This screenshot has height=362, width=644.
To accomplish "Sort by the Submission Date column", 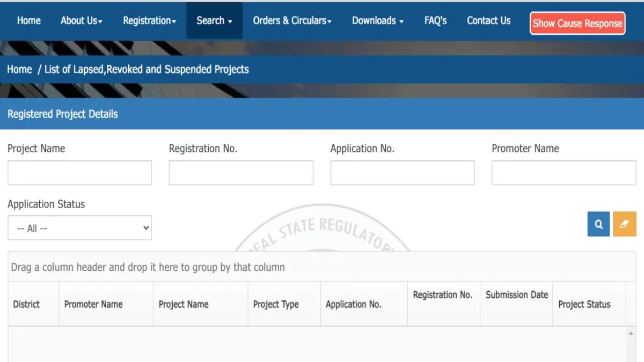I will [x=516, y=295].
